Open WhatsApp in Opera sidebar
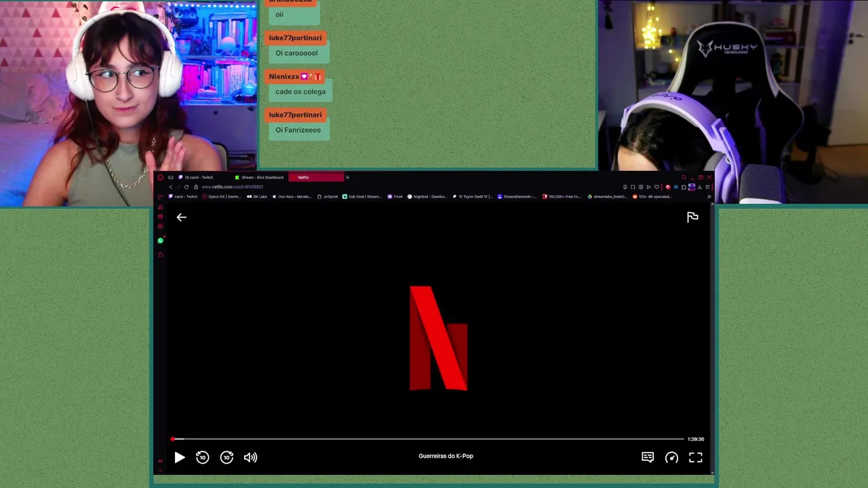Screen dimensions: 868x488 161,241
